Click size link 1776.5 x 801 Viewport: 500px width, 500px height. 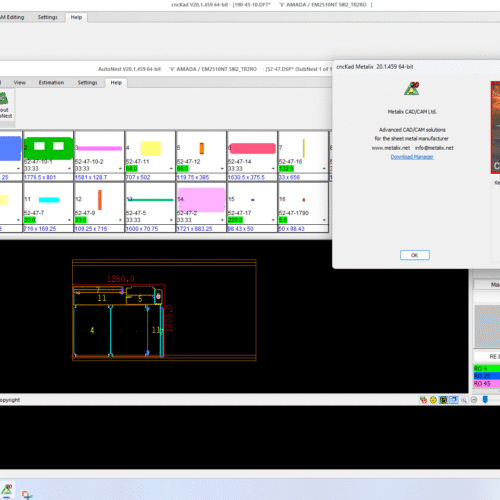[40, 177]
